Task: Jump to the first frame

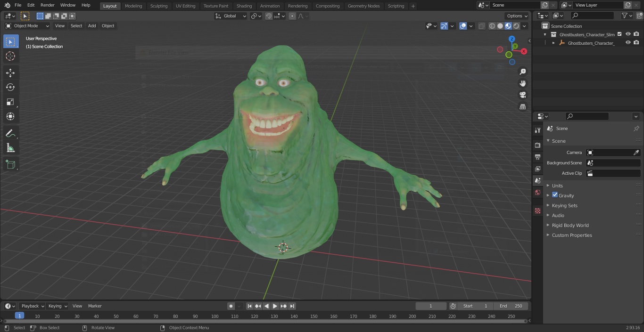Action: [x=250, y=306]
